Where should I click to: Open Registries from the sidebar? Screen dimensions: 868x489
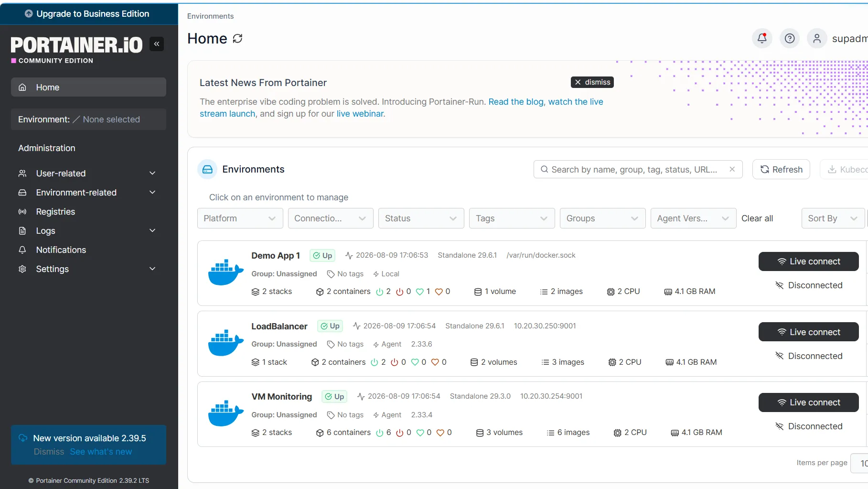click(55, 212)
